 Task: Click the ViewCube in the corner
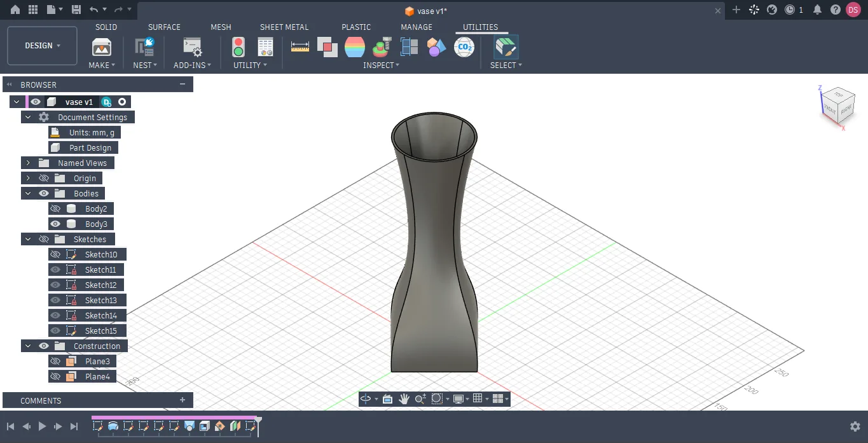pyautogui.click(x=838, y=106)
